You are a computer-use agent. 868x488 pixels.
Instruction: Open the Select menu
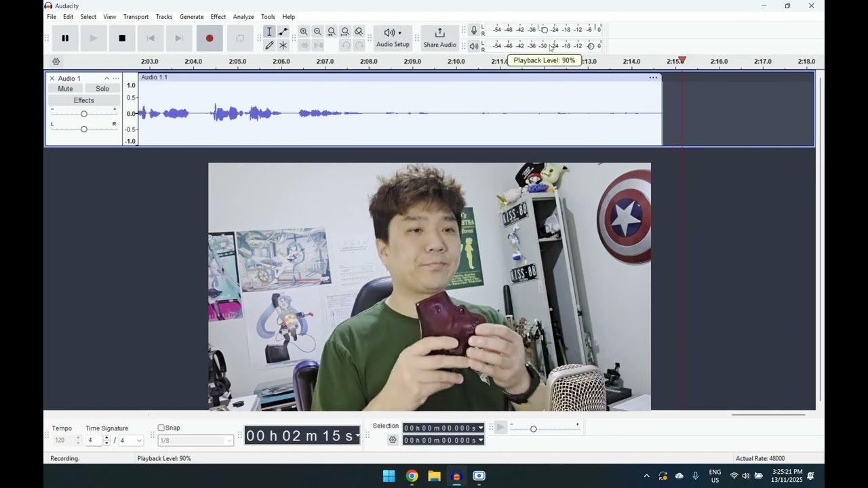pyautogui.click(x=88, y=17)
